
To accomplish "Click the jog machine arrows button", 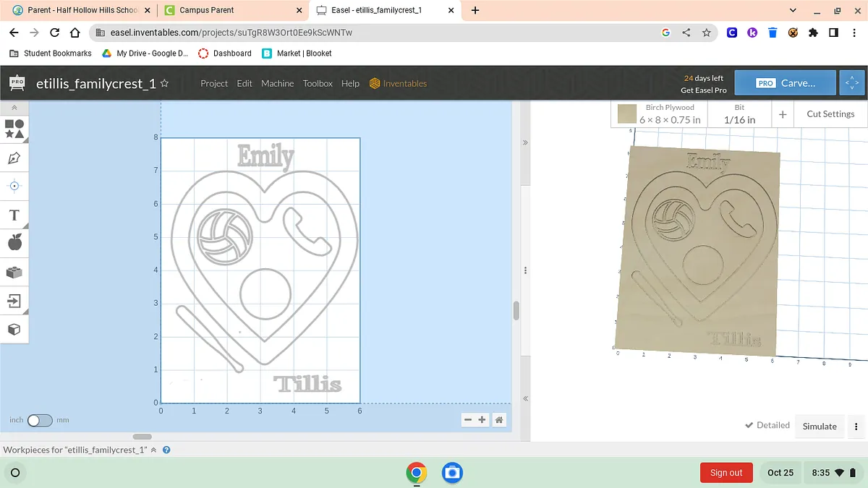I will pyautogui.click(x=852, y=83).
